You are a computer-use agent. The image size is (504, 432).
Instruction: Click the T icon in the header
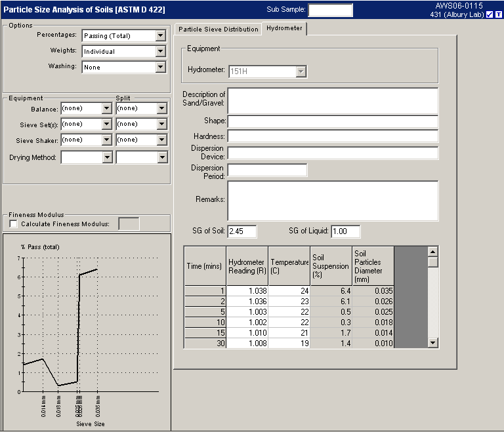499,14
